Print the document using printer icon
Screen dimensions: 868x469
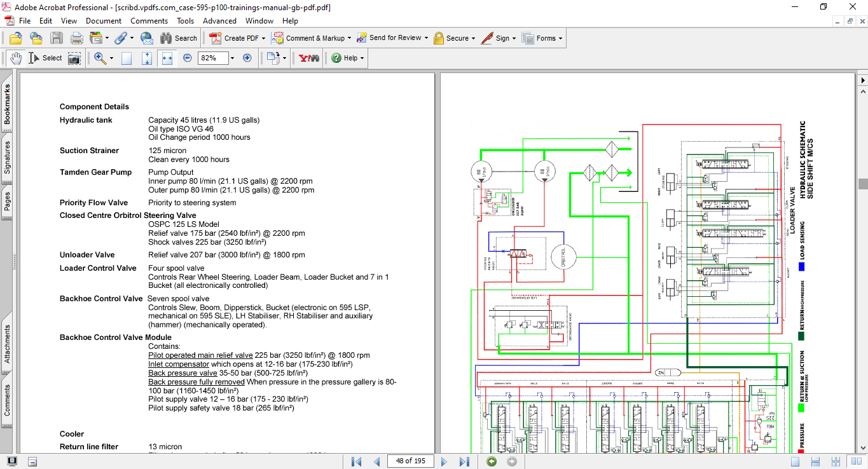pos(77,38)
